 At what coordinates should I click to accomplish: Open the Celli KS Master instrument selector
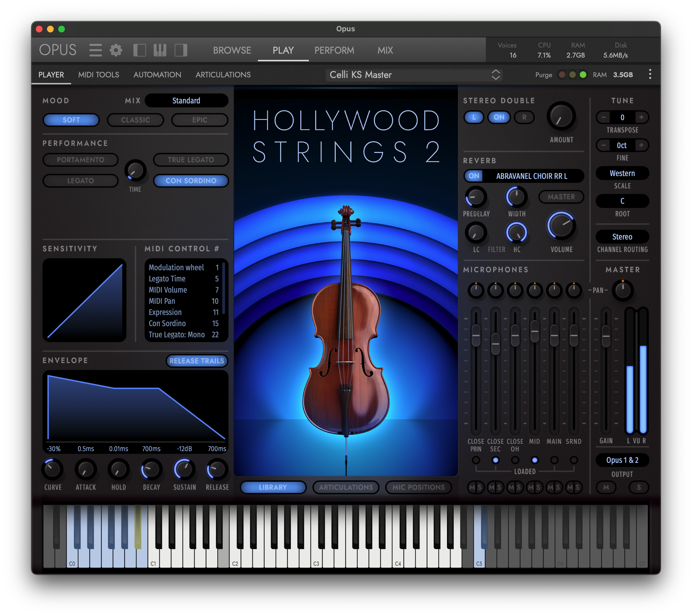(x=414, y=74)
